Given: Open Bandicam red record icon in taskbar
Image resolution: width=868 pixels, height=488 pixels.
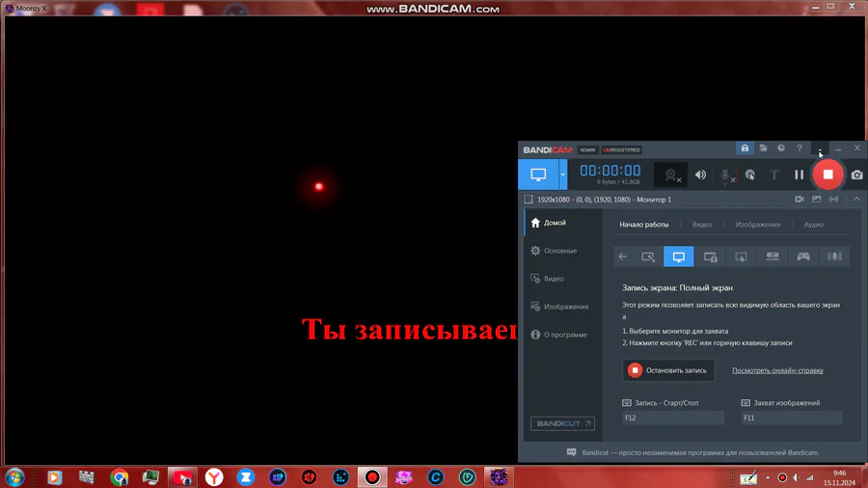Looking at the screenshot, I should tap(372, 477).
